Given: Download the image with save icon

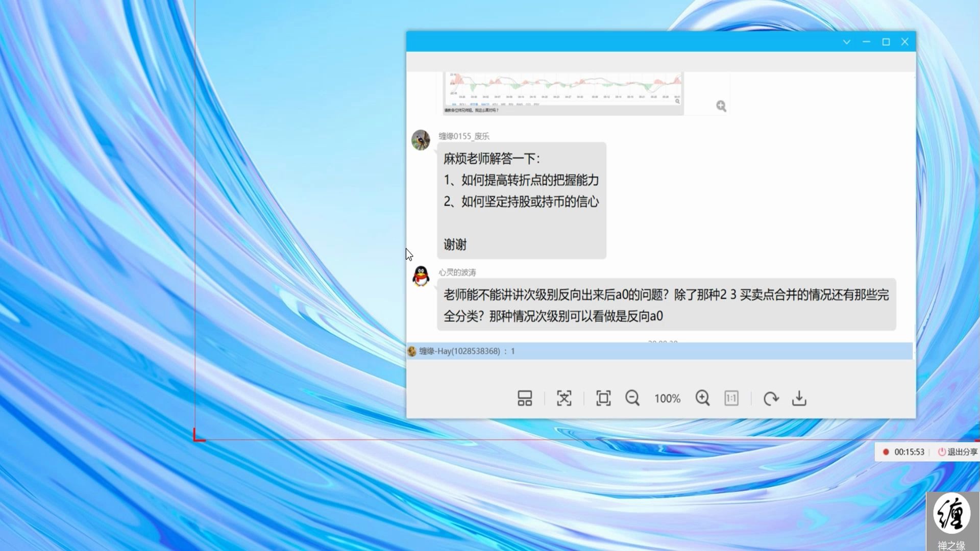Looking at the screenshot, I should 799,398.
